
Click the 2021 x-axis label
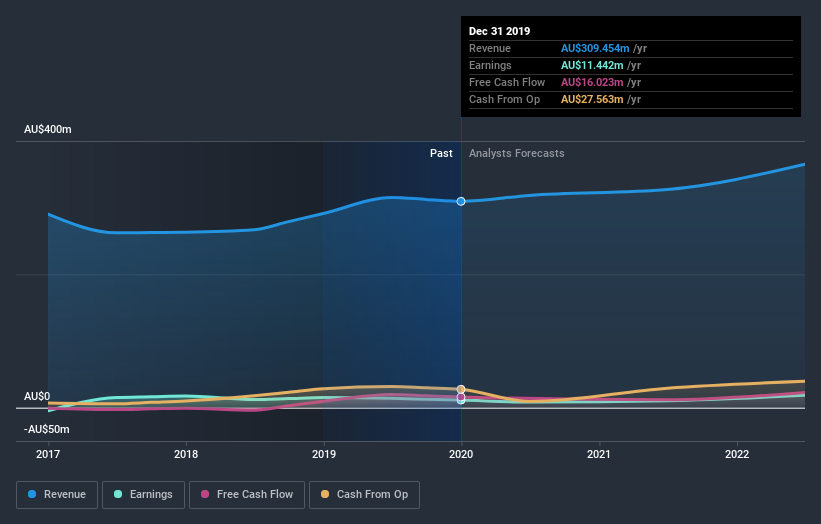598,454
